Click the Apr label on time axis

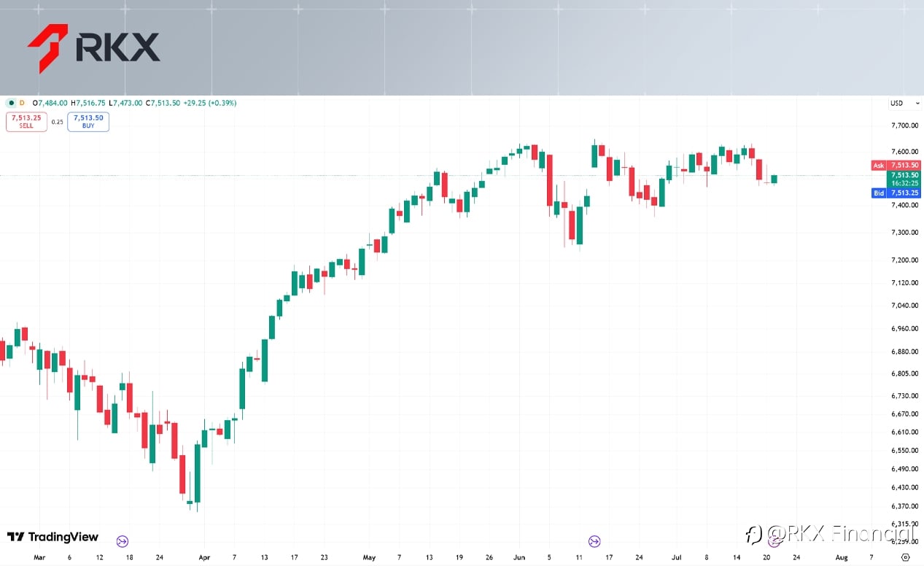204,558
